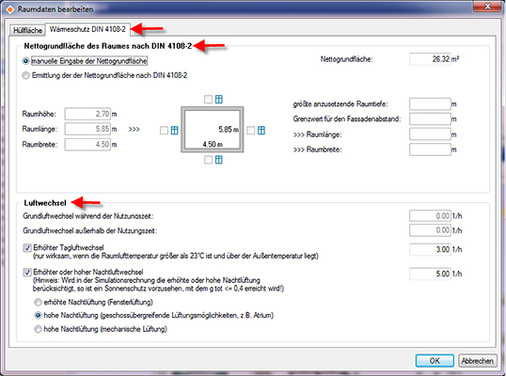Click the Erhöhter Tagluftwechsel value field
Screen dimensions: 506x376
click(430, 249)
